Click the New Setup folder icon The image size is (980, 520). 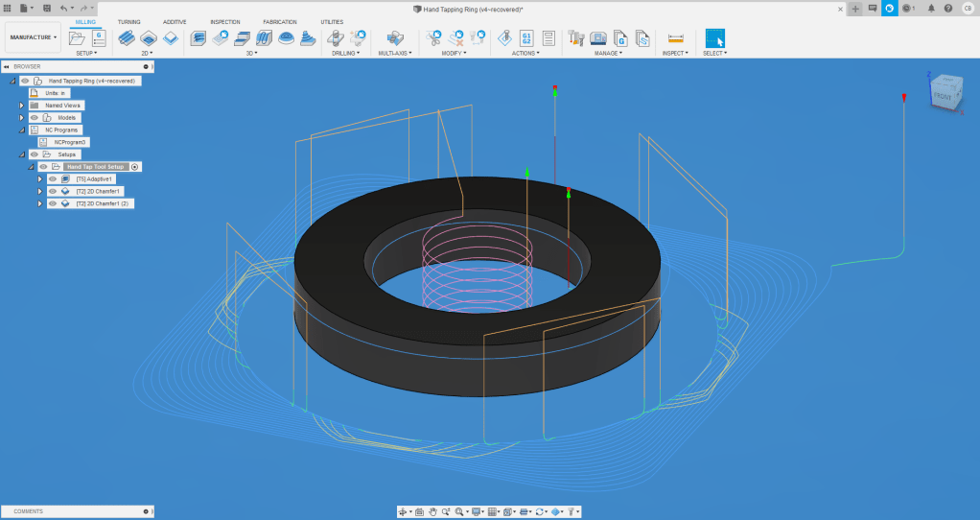tap(78, 38)
